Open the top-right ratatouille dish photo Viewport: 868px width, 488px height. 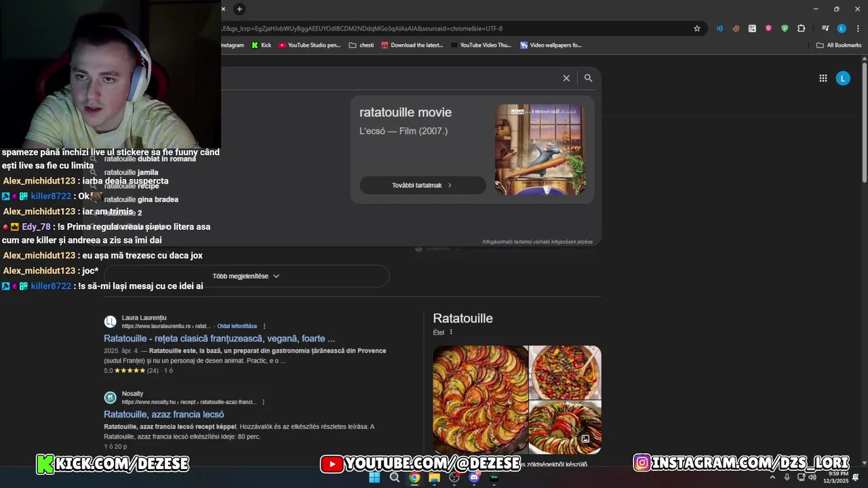point(565,372)
